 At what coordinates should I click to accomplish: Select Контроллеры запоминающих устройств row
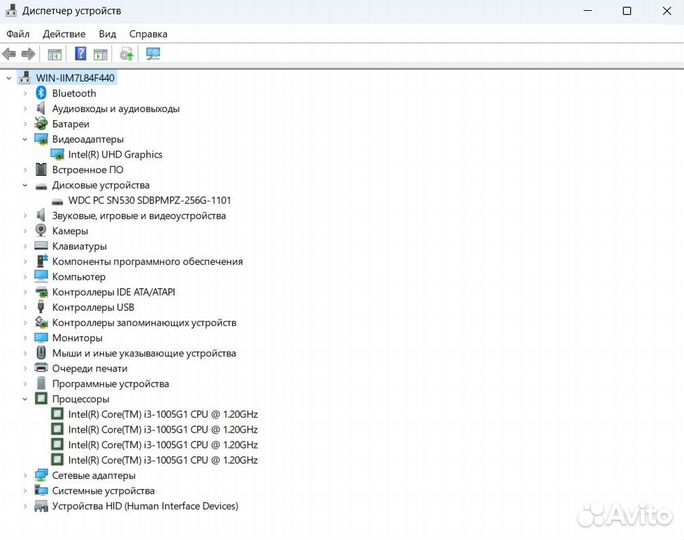click(x=144, y=322)
